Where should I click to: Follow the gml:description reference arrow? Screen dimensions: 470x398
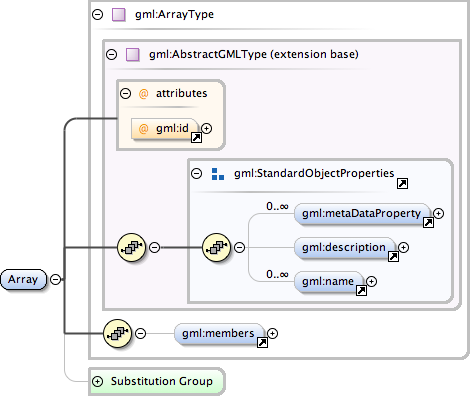pos(393,256)
